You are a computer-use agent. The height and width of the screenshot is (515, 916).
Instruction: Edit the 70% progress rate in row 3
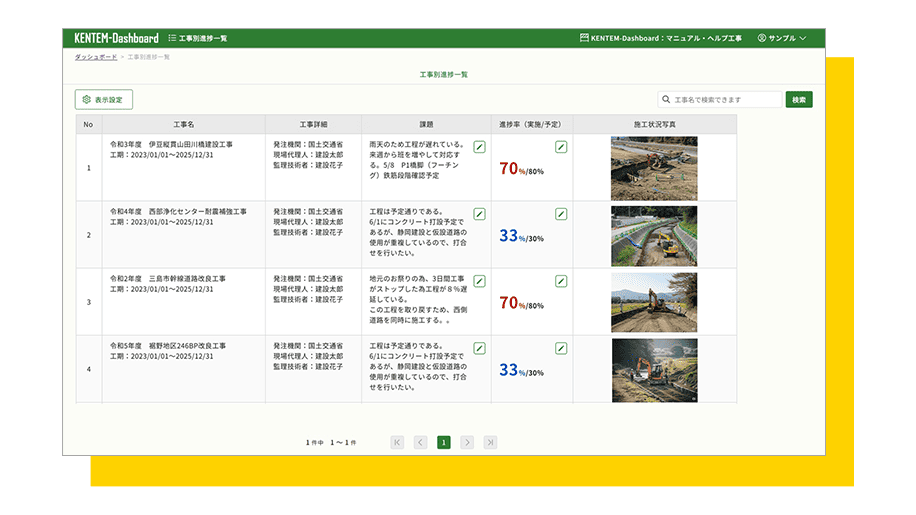(x=561, y=281)
